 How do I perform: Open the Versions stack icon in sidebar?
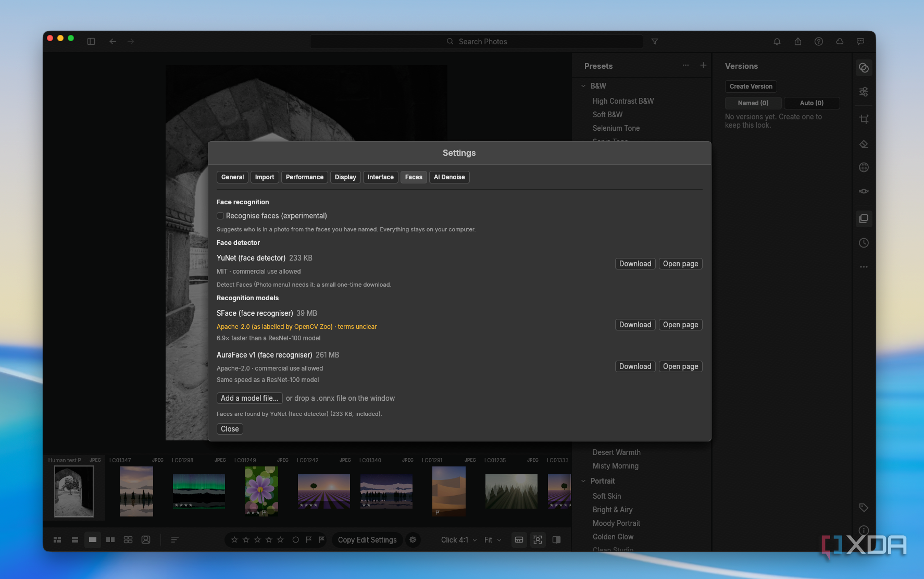tap(864, 218)
